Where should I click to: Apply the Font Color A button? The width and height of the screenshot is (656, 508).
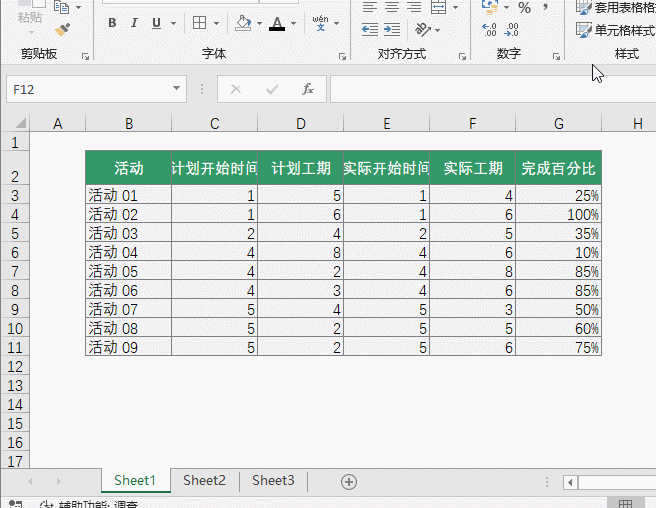(277, 23)
